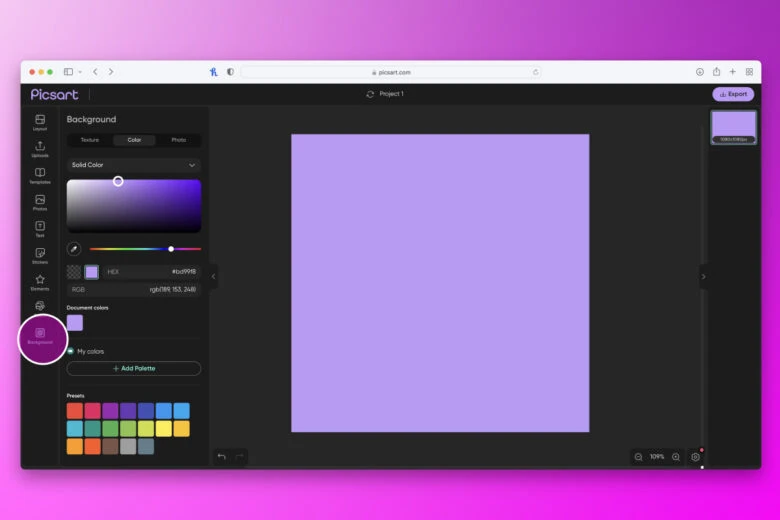Open the Layout tool in sidebar
Image resolution: width=780 pixels, height=520 pixels.
pyautogui.click(x=40, y=121)
